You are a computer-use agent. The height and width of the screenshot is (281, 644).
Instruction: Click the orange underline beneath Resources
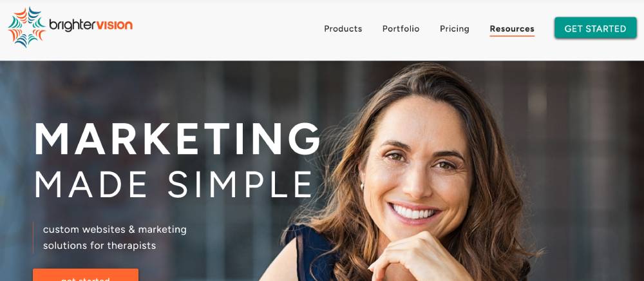pyautogui.click(x=512, y=36)
